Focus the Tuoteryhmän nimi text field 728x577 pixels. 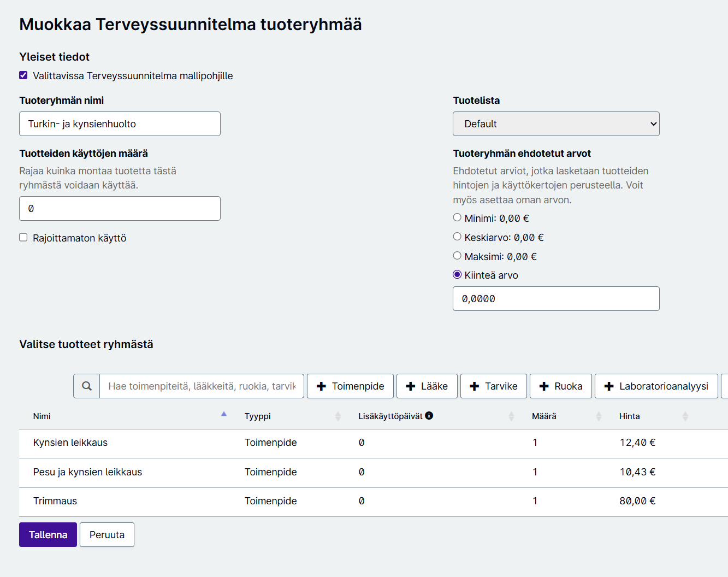coord(120,124)
